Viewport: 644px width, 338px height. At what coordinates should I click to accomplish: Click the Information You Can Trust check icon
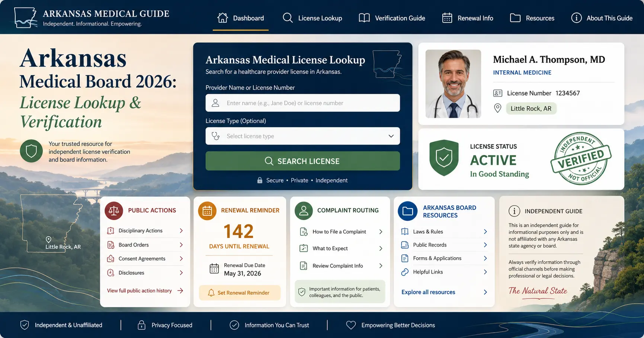[234, 325]
